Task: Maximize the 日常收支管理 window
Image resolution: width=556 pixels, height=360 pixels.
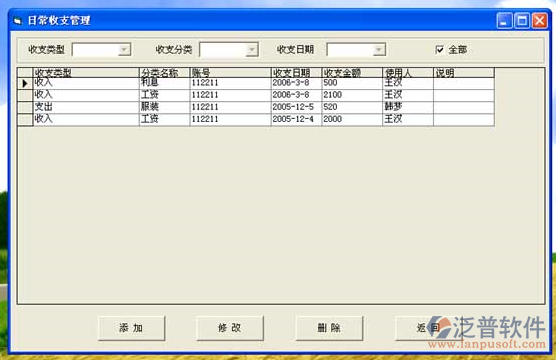Action: coord(522,21)
